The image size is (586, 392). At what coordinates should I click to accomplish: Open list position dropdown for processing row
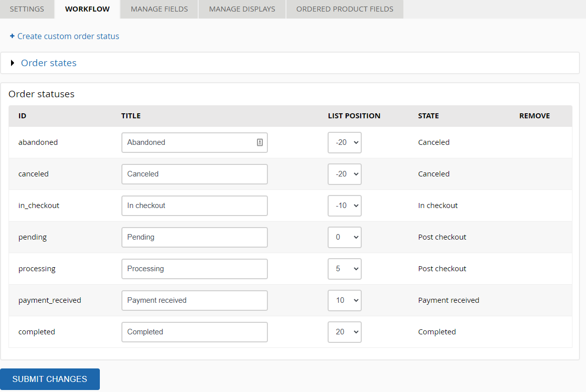(345, 269)
